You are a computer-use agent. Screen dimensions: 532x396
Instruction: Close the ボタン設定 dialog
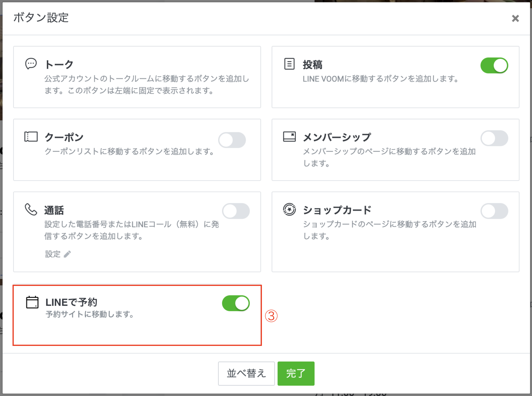(515, 19)
